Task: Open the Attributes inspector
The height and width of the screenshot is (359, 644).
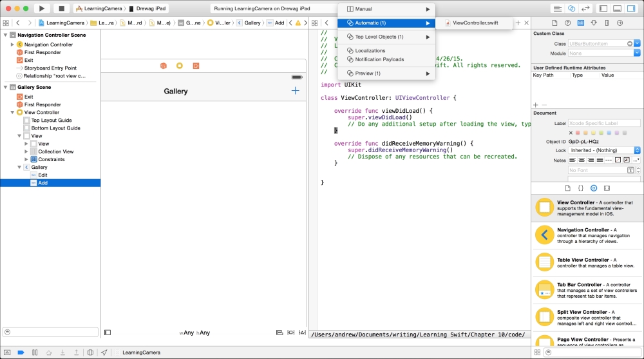Action: pyautogui.click(x=594, y=23)
